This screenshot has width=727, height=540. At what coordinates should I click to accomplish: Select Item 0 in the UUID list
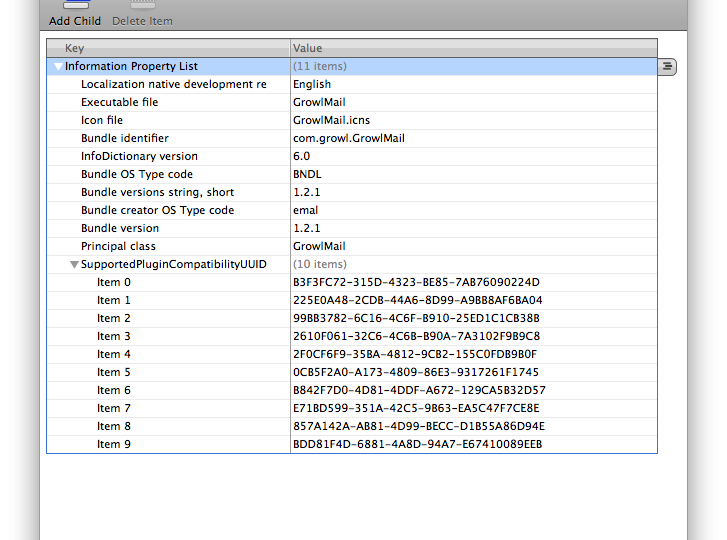tap(114, 282)
